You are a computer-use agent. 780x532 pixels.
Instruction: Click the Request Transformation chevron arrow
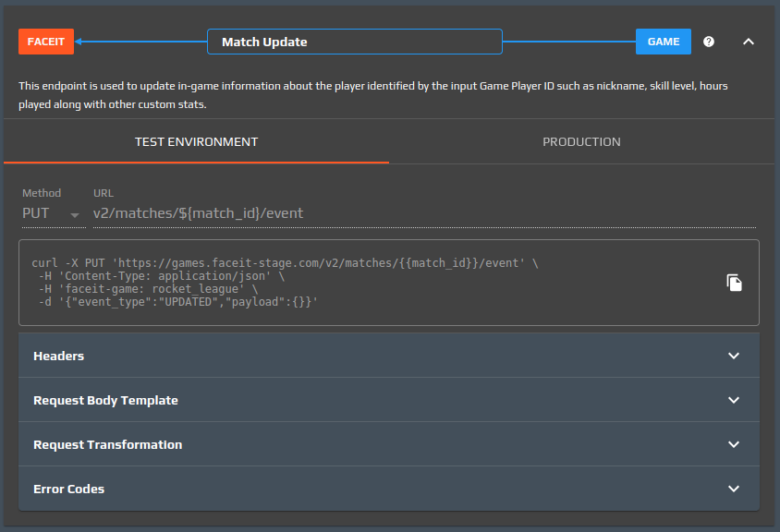pos(734,444)
